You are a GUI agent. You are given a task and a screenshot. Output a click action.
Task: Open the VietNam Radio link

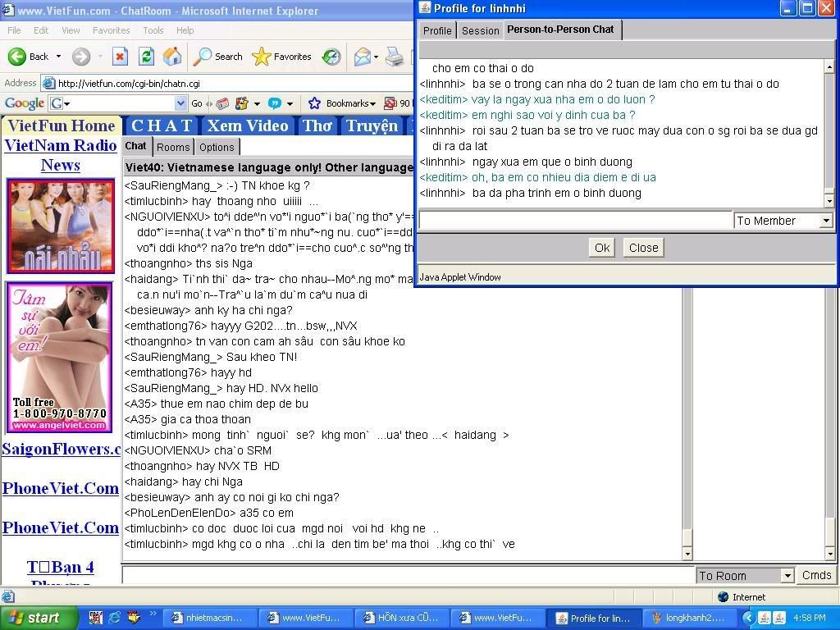[61, 145]
